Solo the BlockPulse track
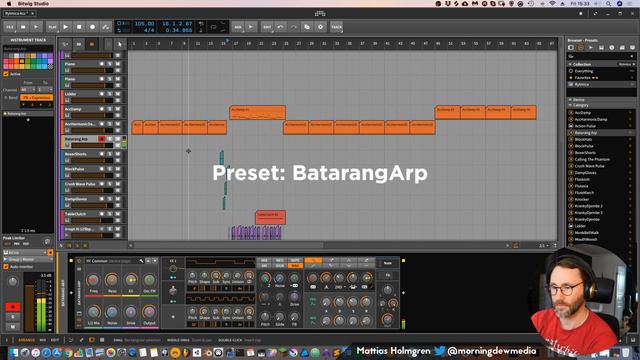The image size is (640, 360). 110,169
